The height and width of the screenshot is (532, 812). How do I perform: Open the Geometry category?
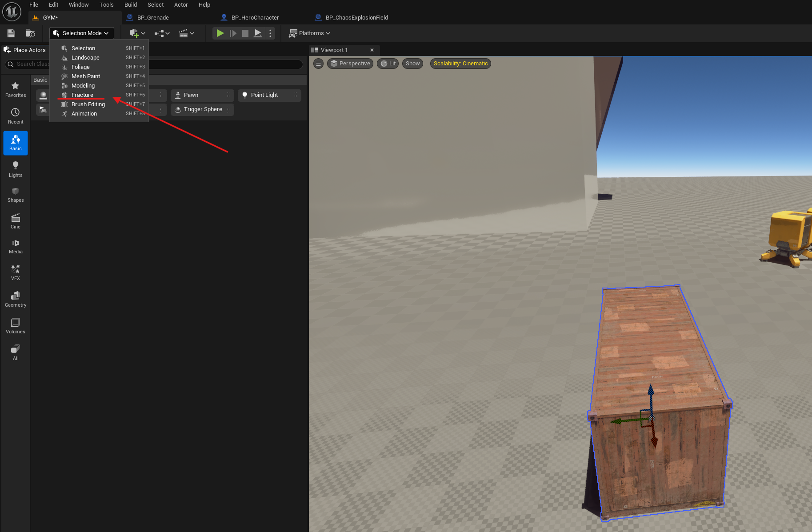coord(16,299)
